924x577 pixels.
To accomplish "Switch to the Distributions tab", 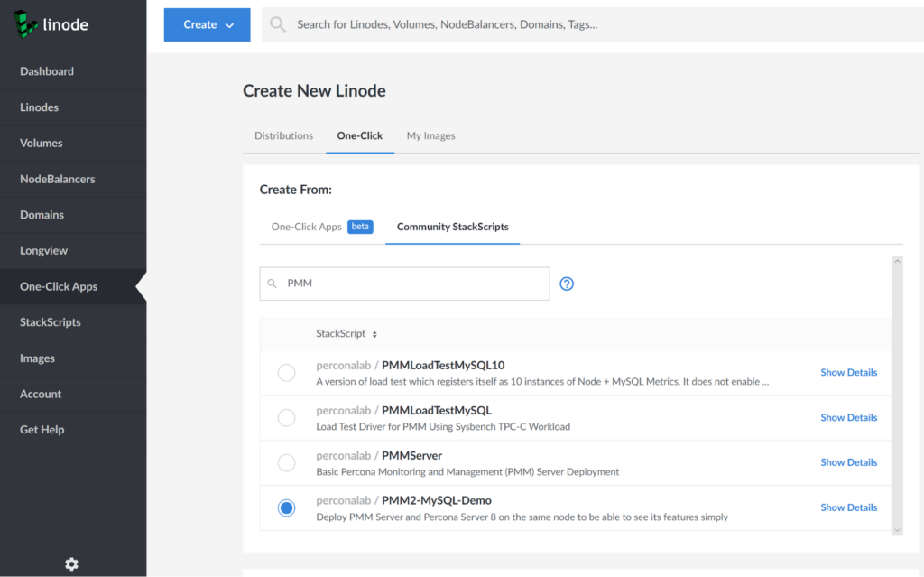I will (283, 135).
